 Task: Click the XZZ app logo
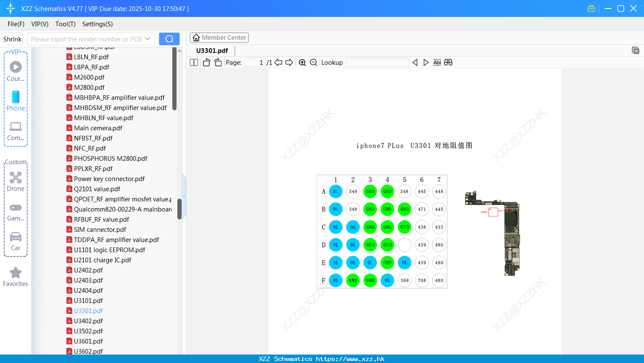coord(11,8)
